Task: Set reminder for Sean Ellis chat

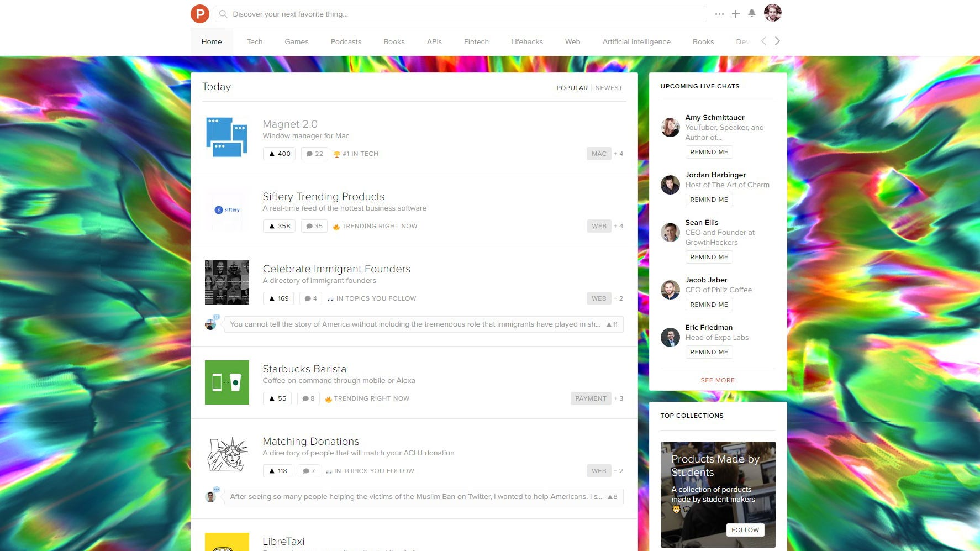Action: [x=709, y=257]
